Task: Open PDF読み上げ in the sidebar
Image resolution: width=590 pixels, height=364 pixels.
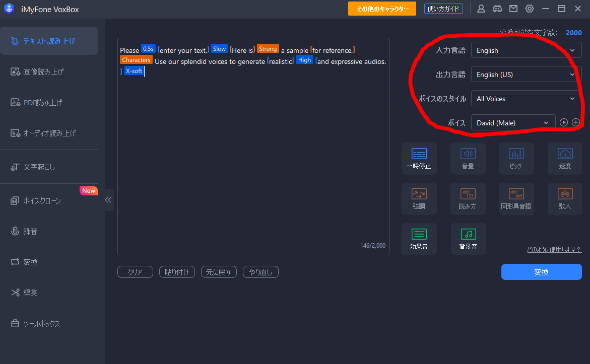Action: 49,102
